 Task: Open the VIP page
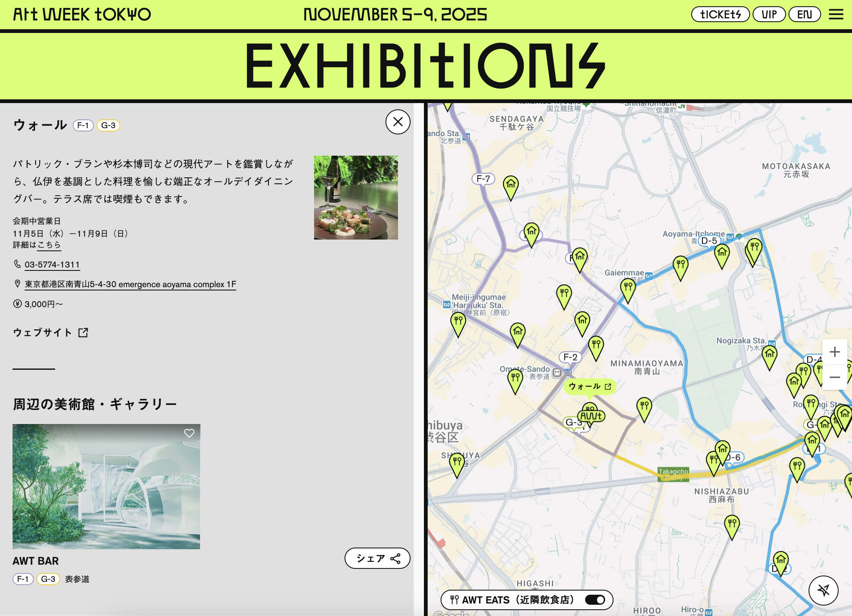coord(769,15)
